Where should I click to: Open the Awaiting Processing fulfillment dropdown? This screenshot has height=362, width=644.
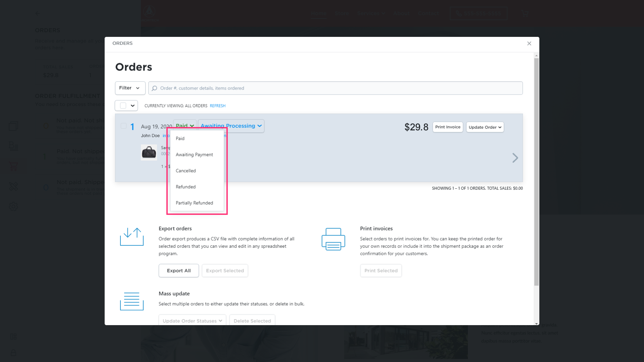(231, 126)
